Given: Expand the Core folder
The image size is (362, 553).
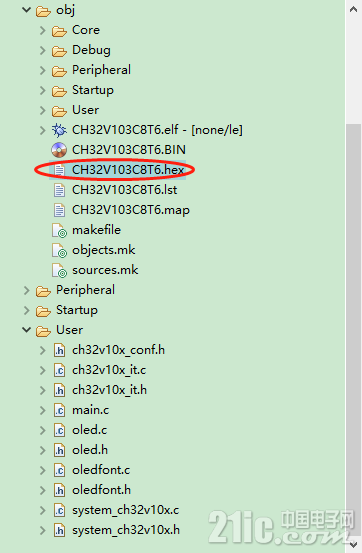Looking at the screenshot, I should tap(43, 30).
